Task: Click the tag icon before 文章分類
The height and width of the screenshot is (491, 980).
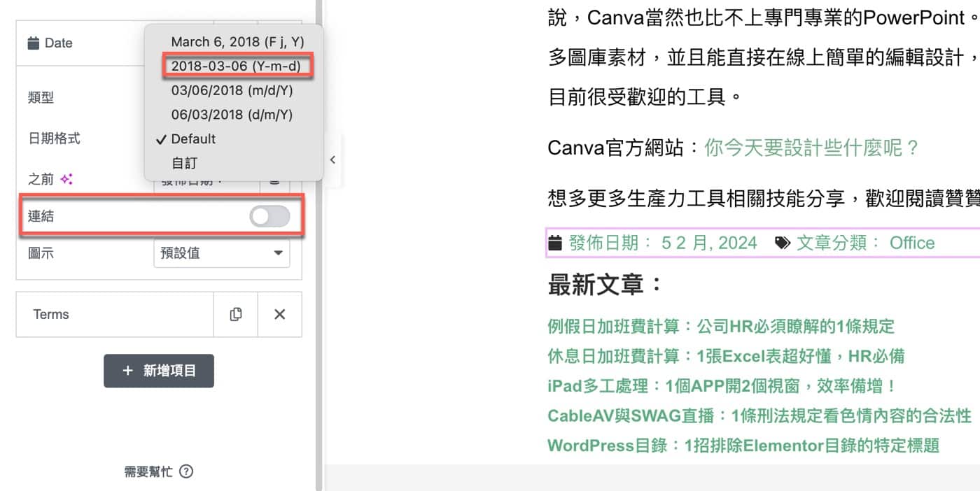Action: coord(782,243)
